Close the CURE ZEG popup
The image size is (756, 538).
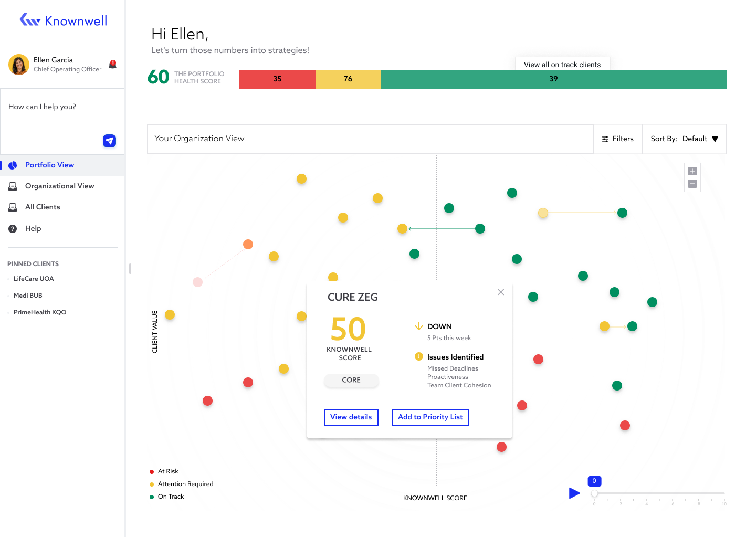[x=501, y=292]
